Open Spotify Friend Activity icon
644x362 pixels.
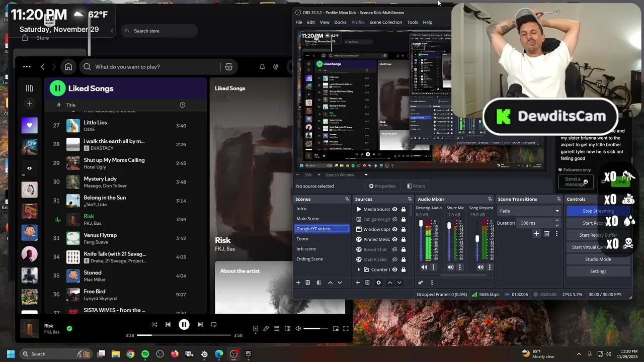(x=276, y=67)
